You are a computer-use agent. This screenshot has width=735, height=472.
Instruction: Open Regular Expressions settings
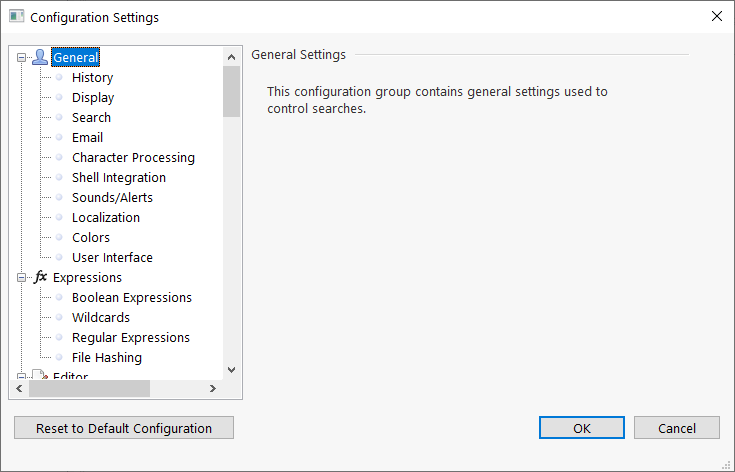pyautogui.click(x=131, y=337)
